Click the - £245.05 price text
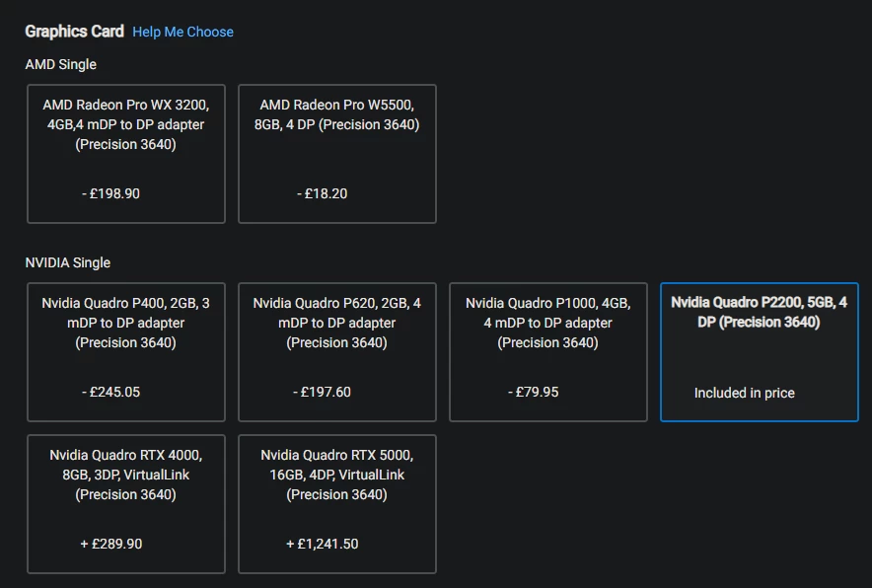 tap(110, 392)
